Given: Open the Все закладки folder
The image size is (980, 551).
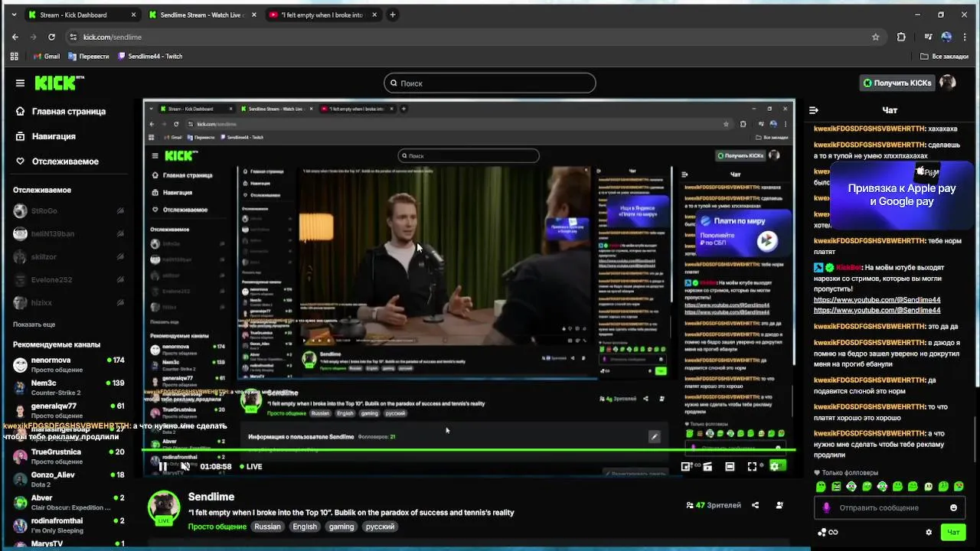Looking at the screenshot, I should (x=942, y=56).
